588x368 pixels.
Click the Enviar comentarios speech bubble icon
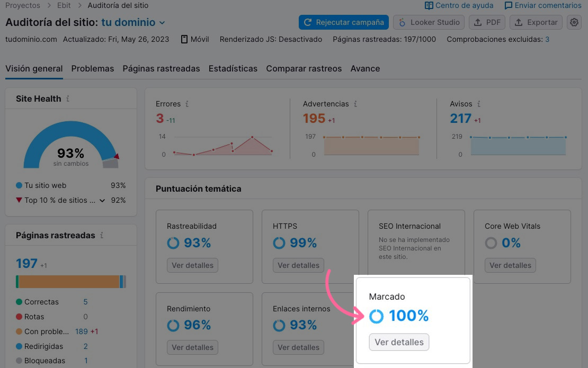pos(507,5)
